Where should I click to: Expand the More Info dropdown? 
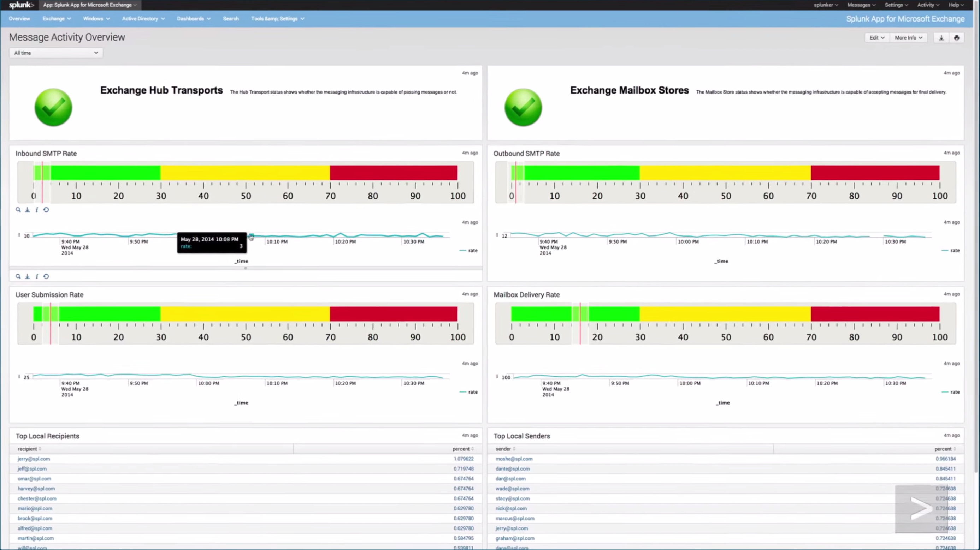point(908,38)
